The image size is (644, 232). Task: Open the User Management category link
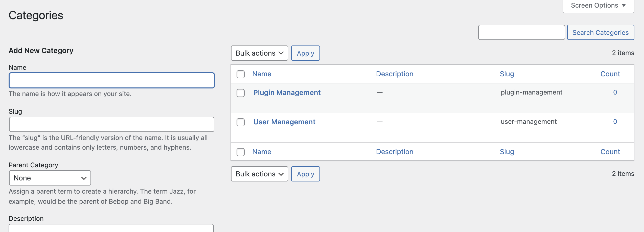pos(284,122)
